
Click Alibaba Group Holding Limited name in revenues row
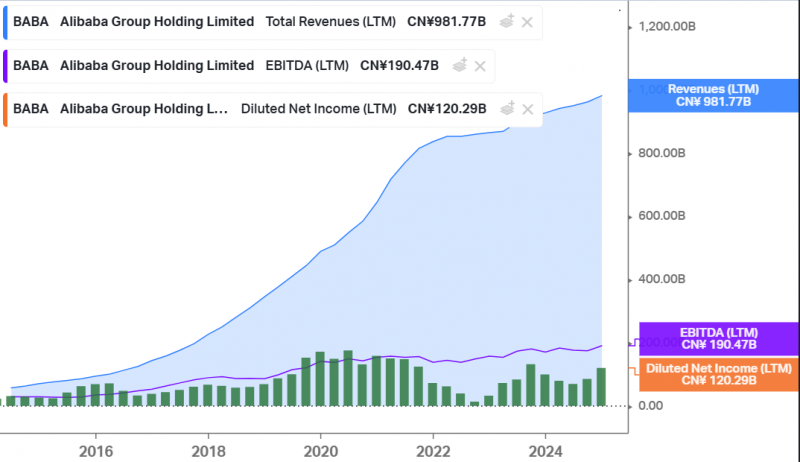157,22
